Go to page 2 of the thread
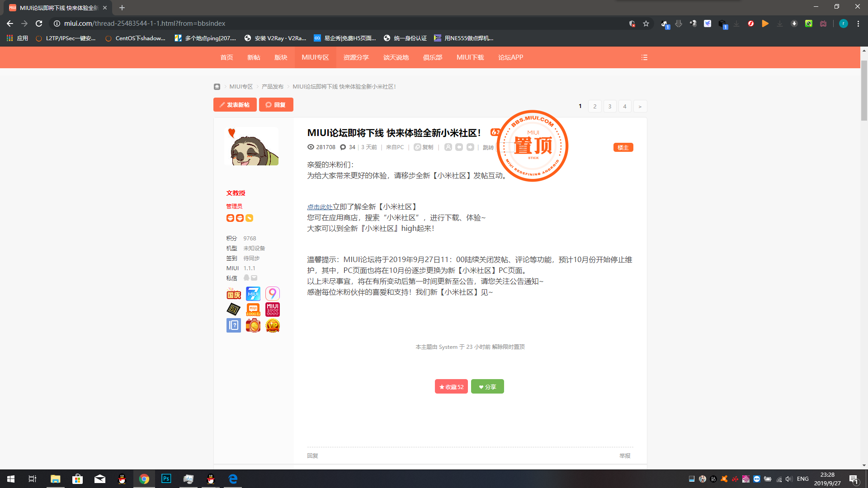 594,107
